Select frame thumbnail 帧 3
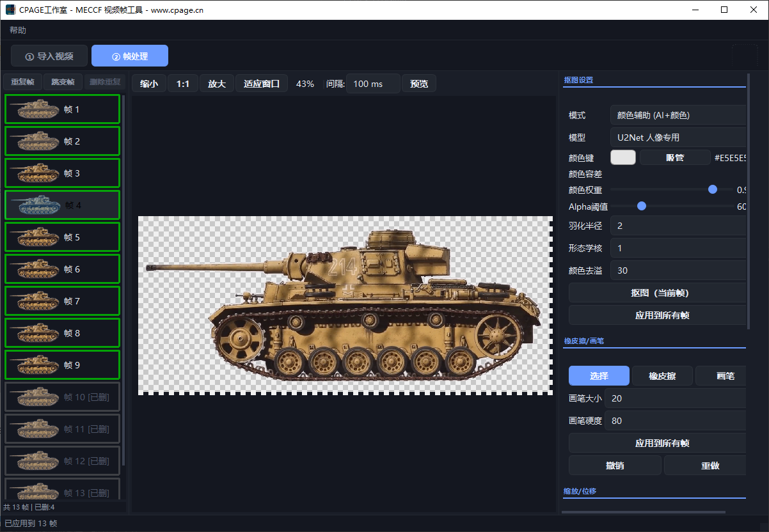The width and height of the screenshot is (769, 532). click(62, 173)
